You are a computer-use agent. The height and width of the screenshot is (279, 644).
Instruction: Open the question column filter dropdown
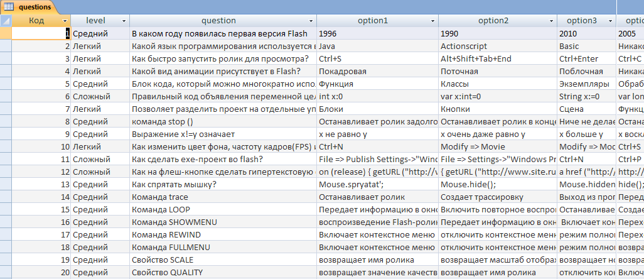pos(311,21)
